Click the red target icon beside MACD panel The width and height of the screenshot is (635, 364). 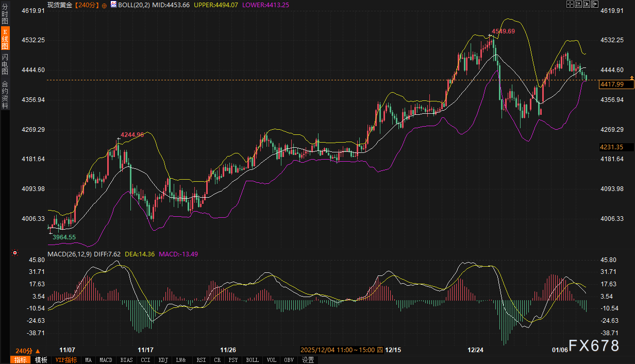(15, 253)
